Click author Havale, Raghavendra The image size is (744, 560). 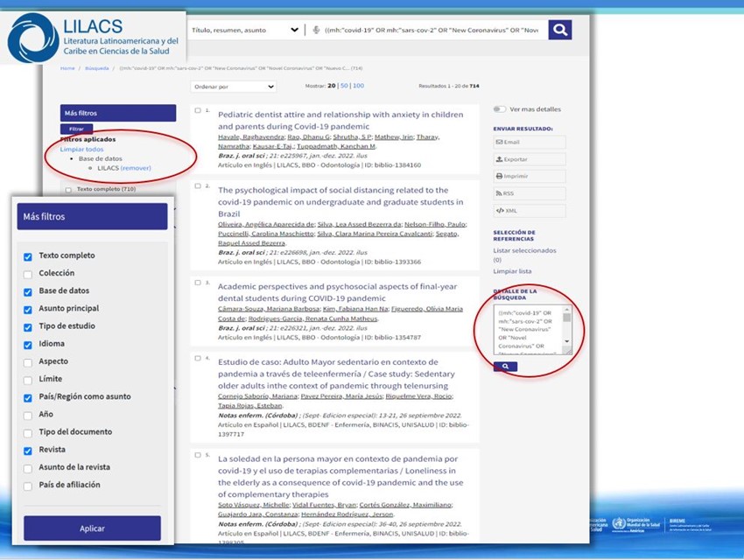click(x=250, y=137)
